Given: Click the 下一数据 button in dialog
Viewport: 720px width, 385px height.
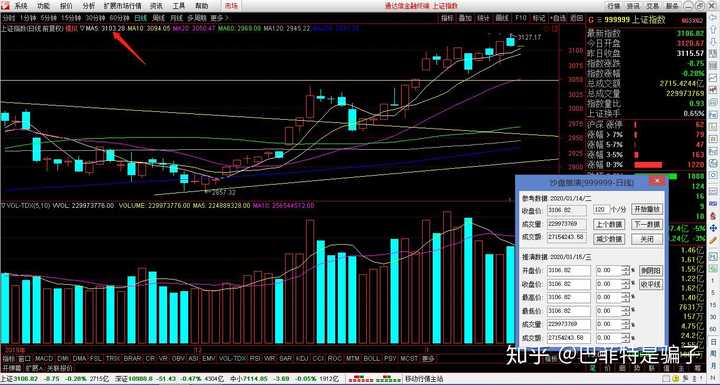Looking at the screenshot, I should [x=647, y=225].
